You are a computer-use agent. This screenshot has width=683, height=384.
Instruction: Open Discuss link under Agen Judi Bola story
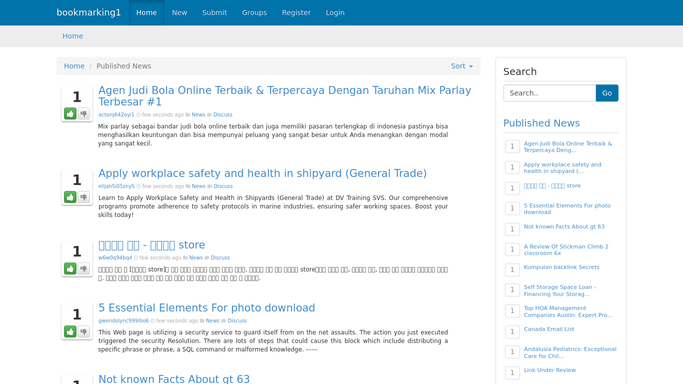223,115
